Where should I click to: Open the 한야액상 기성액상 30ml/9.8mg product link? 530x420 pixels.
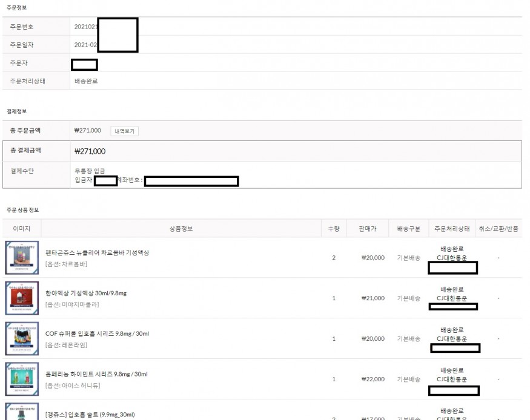click(x=86, y=293)
